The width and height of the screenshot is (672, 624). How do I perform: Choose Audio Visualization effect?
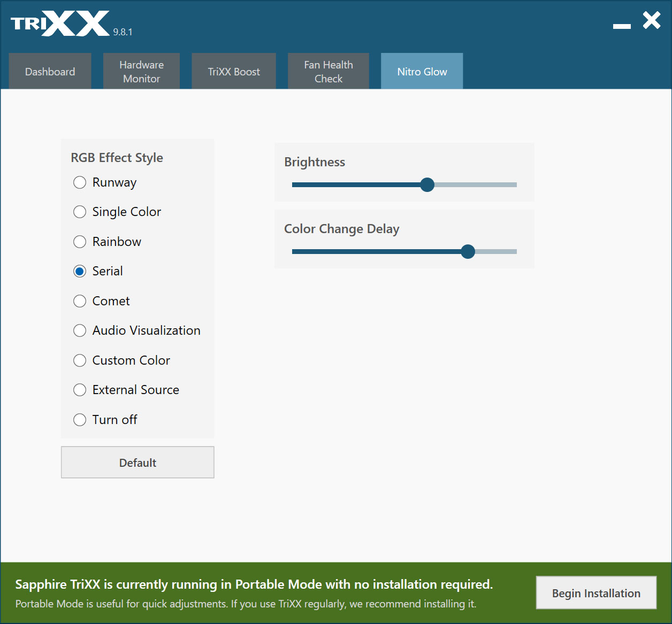click(80, 331)
